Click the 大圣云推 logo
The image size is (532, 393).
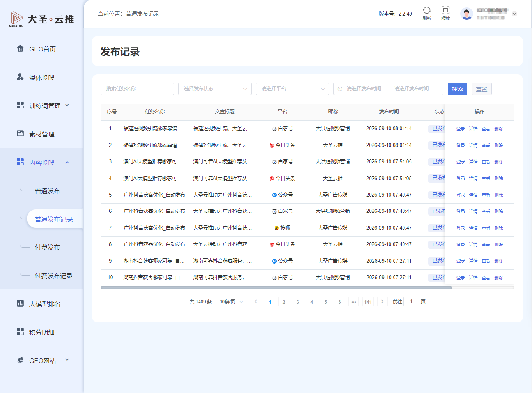(41, 19)
